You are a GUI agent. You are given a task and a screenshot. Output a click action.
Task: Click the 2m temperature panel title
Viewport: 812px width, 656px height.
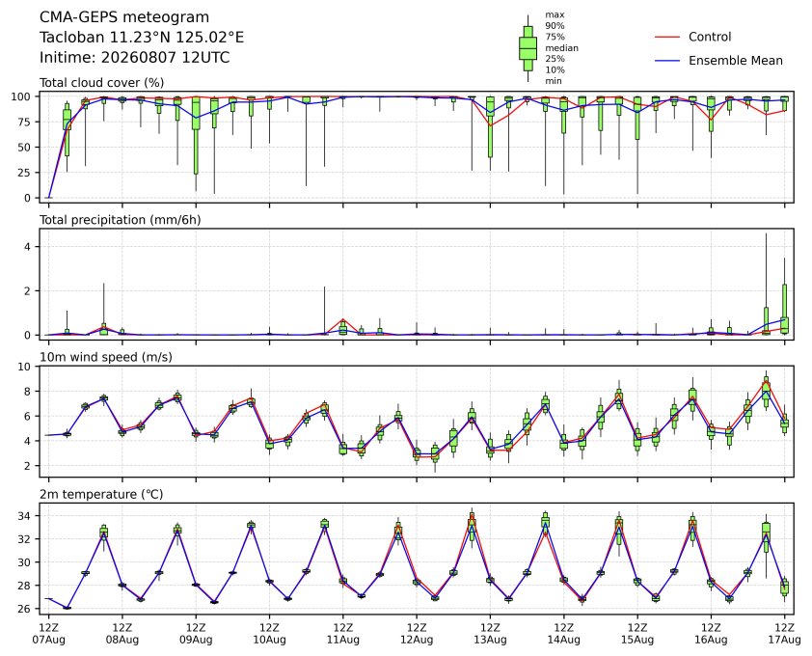click(x=101, y=494)
